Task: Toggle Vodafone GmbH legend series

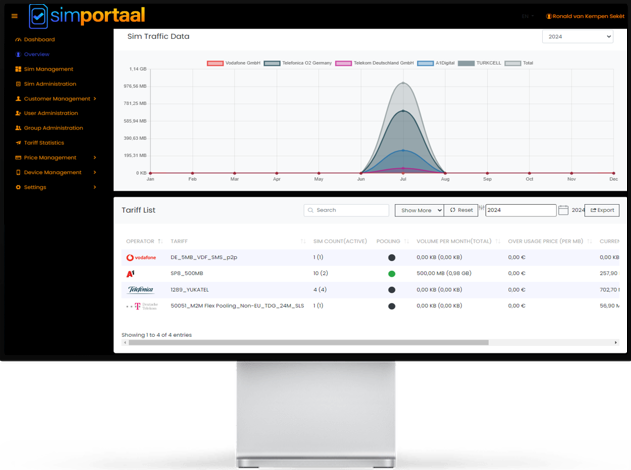Action: click(234, 63)
